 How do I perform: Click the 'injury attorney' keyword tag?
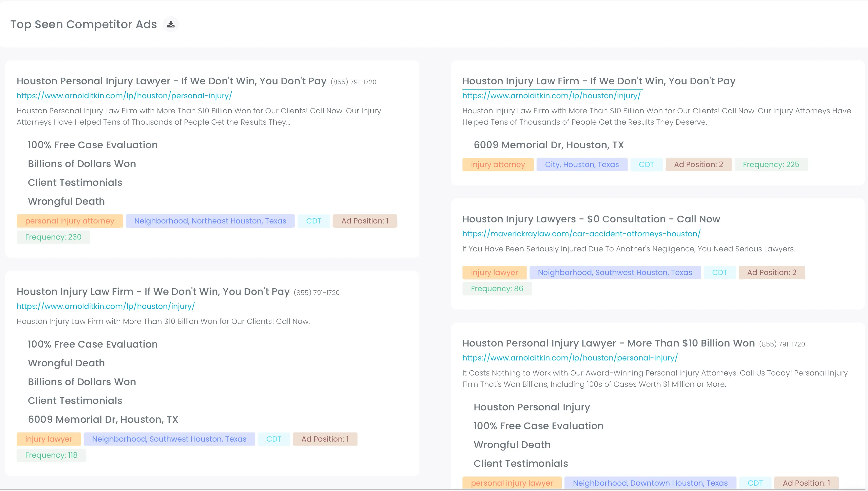click(x=498, y=165)
